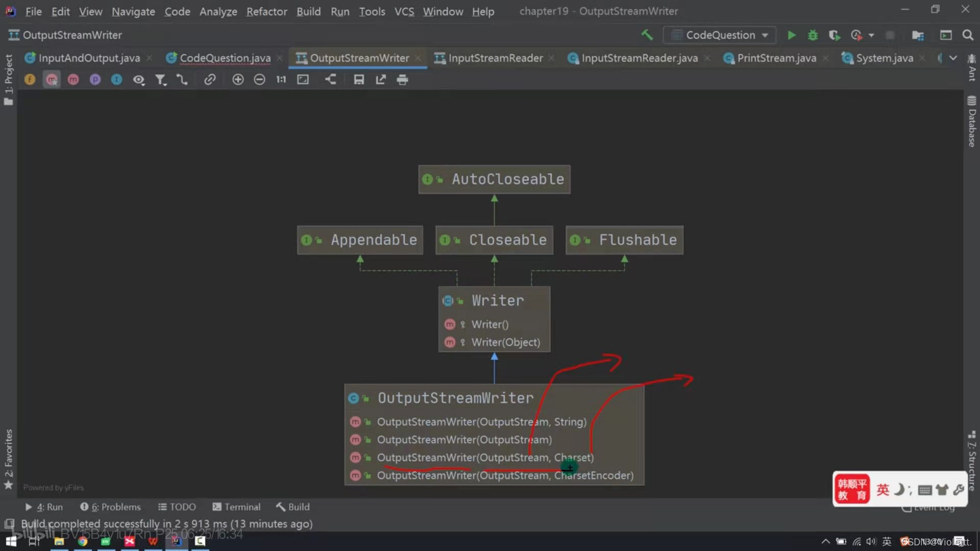The image size is (980, 551).
Task: Open profiler run options arrow
Action: pyautogui.click(x=871, y=35)
